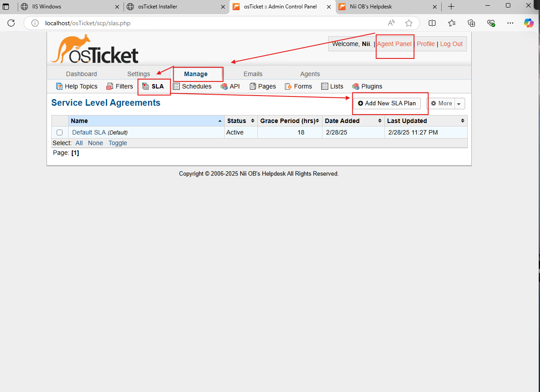Click the API icon
The image size is (540, 392).
coord(224,86)
